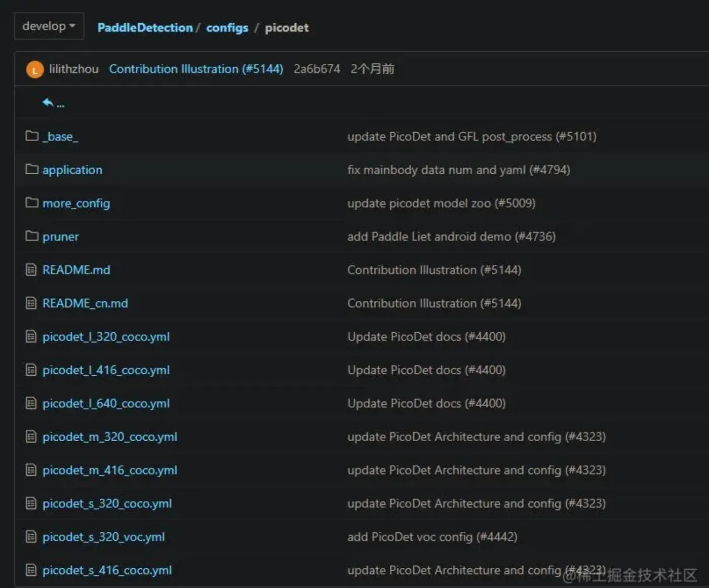Select the picodet breadcrumb text

(287, 28)
